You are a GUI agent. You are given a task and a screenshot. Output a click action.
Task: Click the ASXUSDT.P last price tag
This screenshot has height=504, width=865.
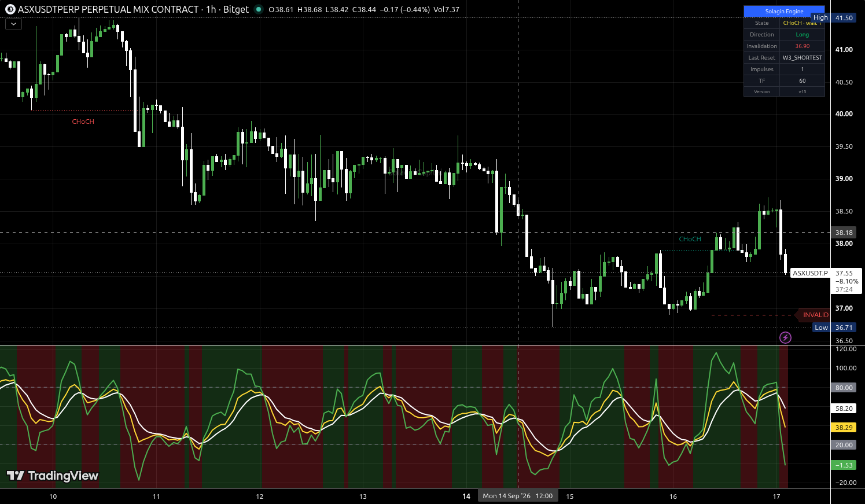[x=810, y=273]
